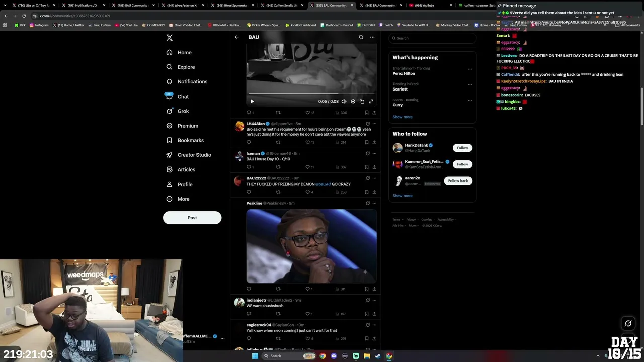Bookmark the BAU22222 post
Viewport: 644px width, 362px height.
(366, 192)
